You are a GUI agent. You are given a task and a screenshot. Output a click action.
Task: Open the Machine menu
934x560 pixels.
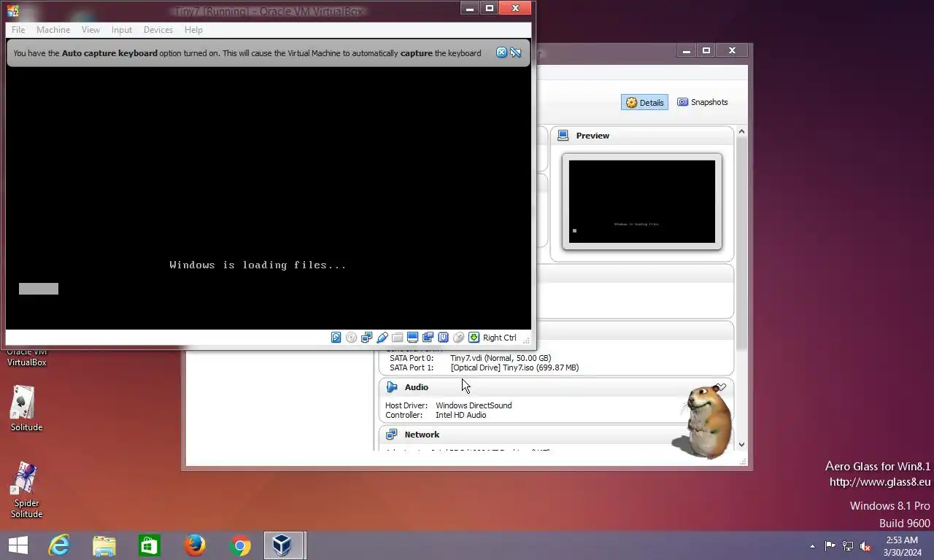tap(53, 30)
